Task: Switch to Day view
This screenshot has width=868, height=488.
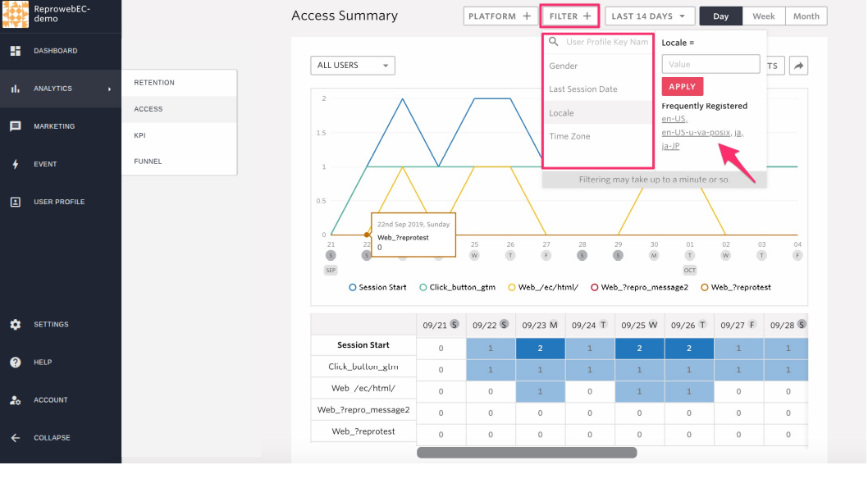Action: 721,16
